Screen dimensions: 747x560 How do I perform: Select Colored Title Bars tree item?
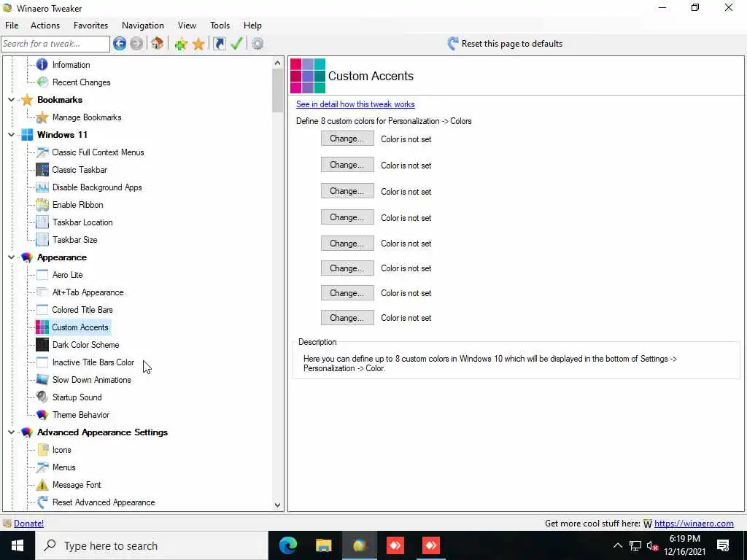82,310
